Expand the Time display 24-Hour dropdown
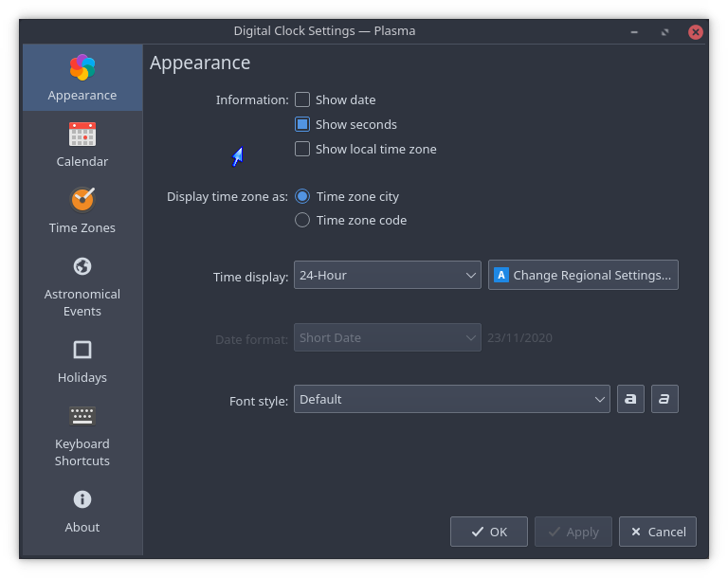Image resolution: width=728 pixels, height=578 pixels. [387, 275]
